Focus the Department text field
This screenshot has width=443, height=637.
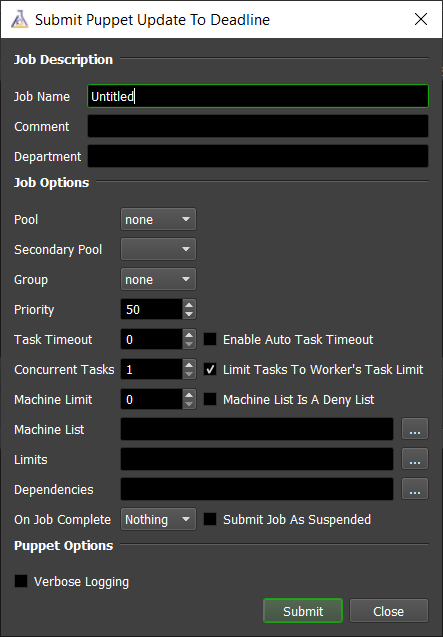(258, 156)
